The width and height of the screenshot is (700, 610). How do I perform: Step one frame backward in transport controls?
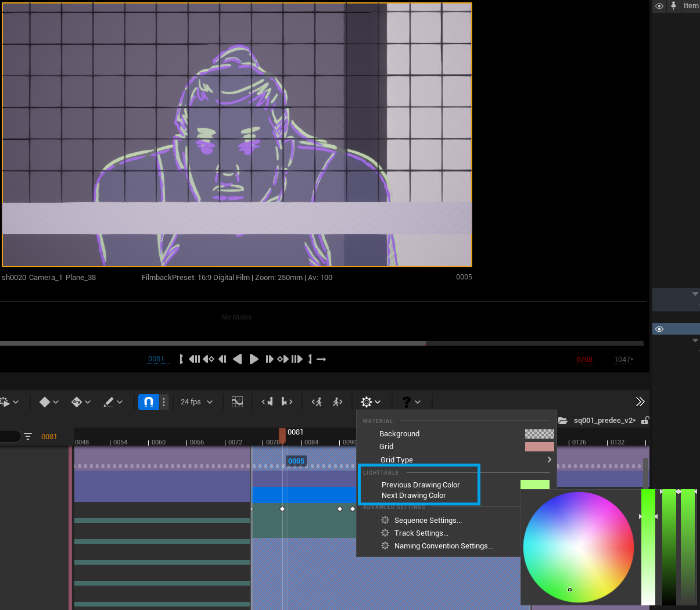click(222, 359)
